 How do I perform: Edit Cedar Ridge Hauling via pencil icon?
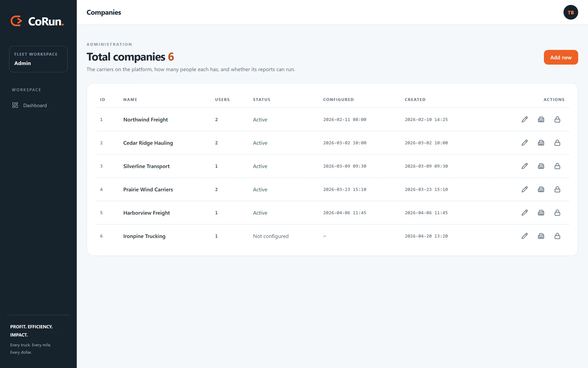click(x=525, y=143)
